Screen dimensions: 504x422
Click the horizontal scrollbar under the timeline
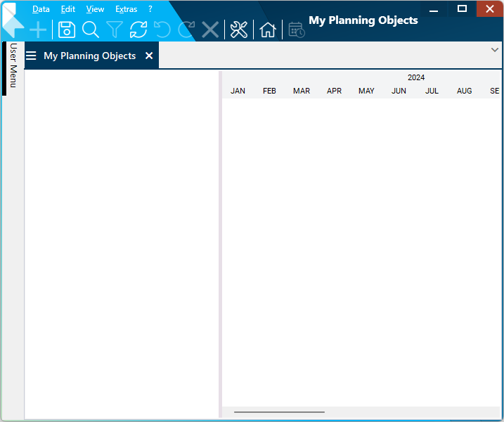[x=279, y=412]
